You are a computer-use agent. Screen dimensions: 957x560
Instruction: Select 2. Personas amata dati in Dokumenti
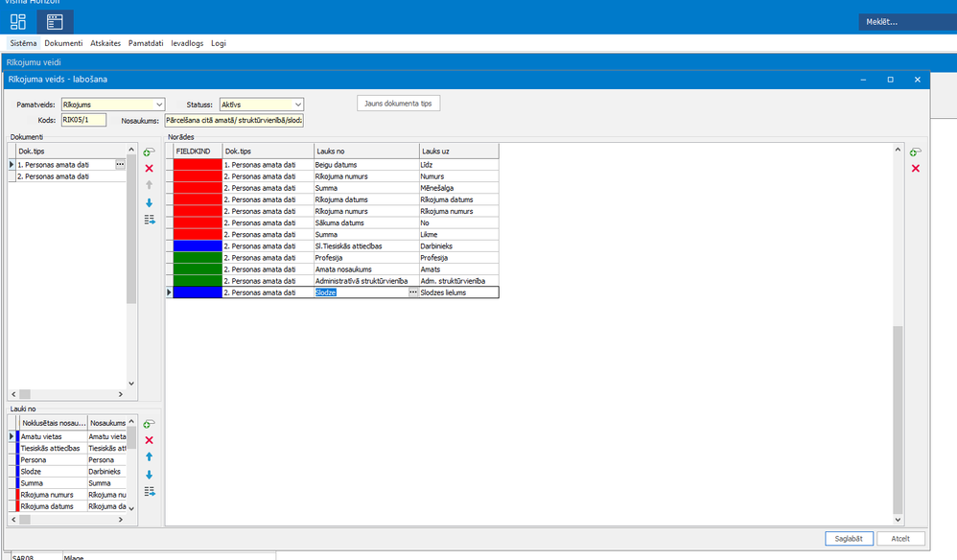point(71,176)
